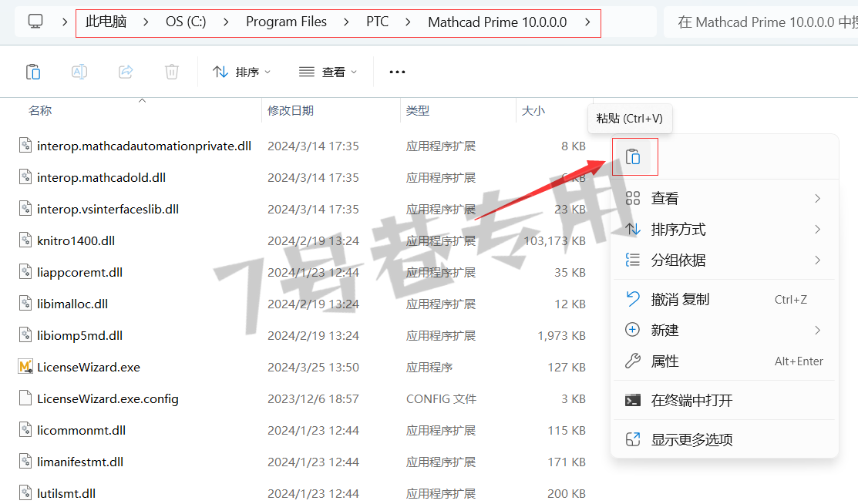Click the interop.vsinterfaceslib.dll file icon
The image size is (858, 504).
click(x=25, y=209)
